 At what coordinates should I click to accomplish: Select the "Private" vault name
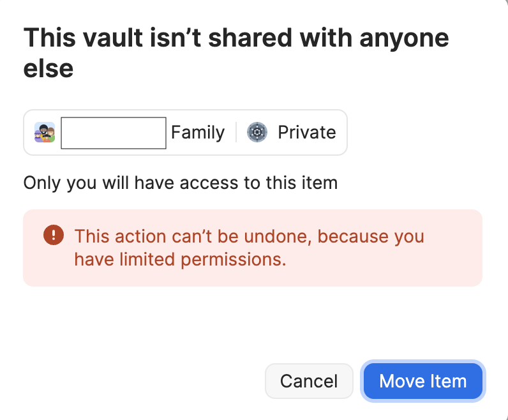click(306, 133)
